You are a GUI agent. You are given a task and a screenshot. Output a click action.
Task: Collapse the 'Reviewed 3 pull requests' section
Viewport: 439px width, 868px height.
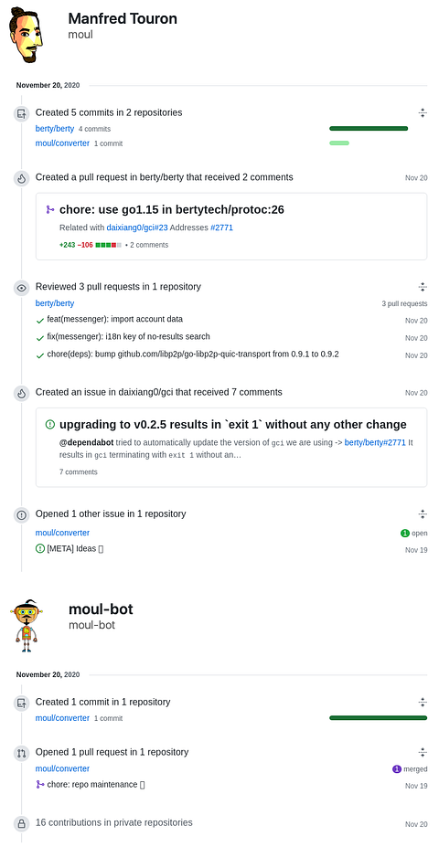click(423, 287)
